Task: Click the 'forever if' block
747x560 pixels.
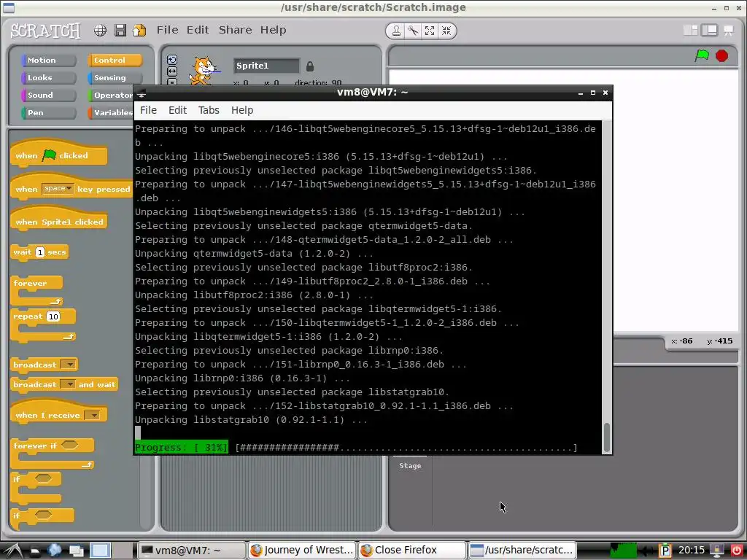Action: tap(53, 454)
